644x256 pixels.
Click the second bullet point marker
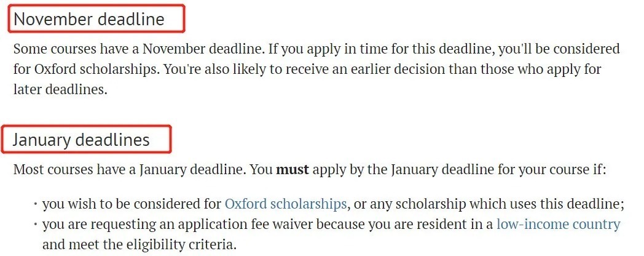coord(35,224)
